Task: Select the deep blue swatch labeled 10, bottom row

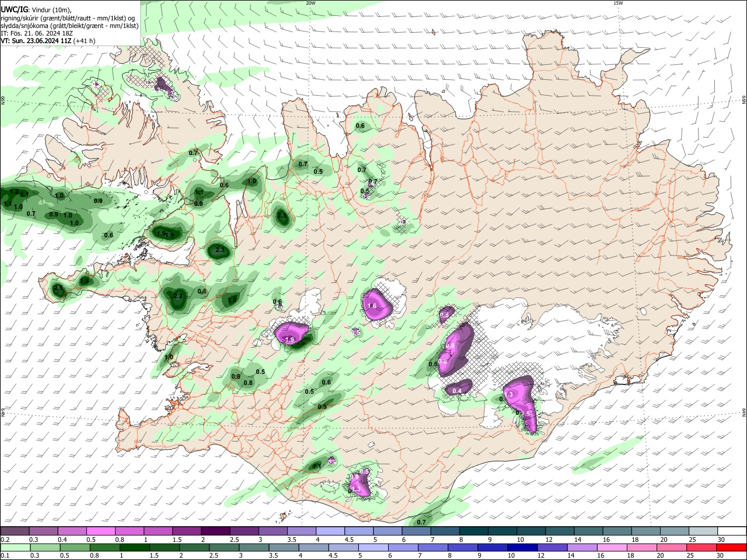Action: tap(522, 547)
